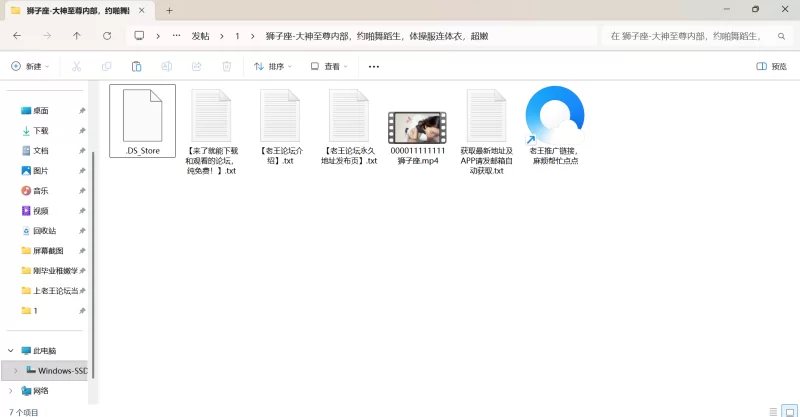The width and height of the screenshot is (800, 417).
Task: Add a new tab with plus button
Action: [170, 10]
